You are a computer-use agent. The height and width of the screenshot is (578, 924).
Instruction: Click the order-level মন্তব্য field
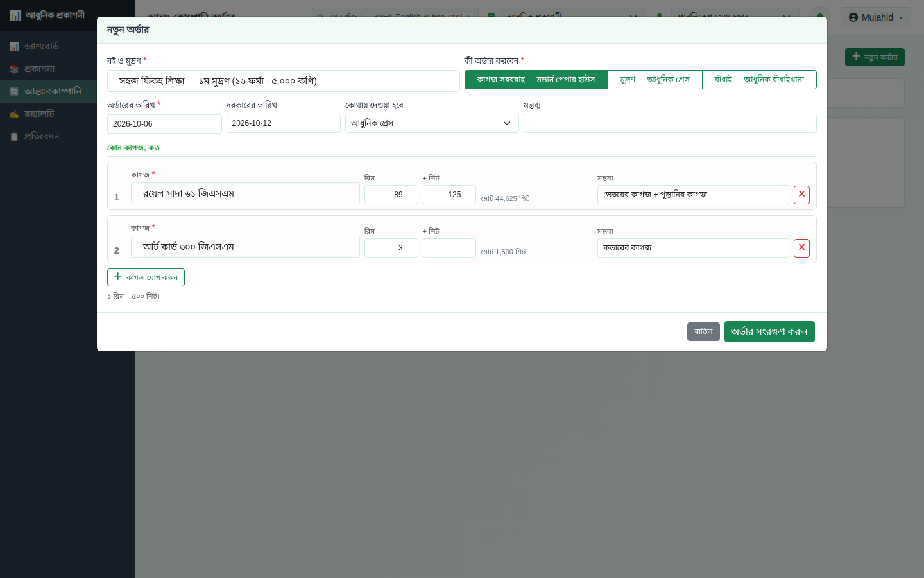[670, 123]
